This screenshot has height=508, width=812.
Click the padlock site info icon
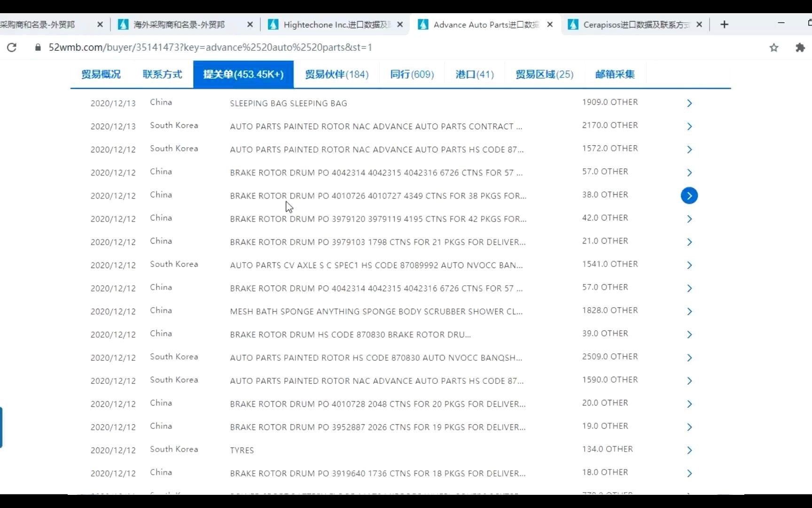click(x=38, y=48)
